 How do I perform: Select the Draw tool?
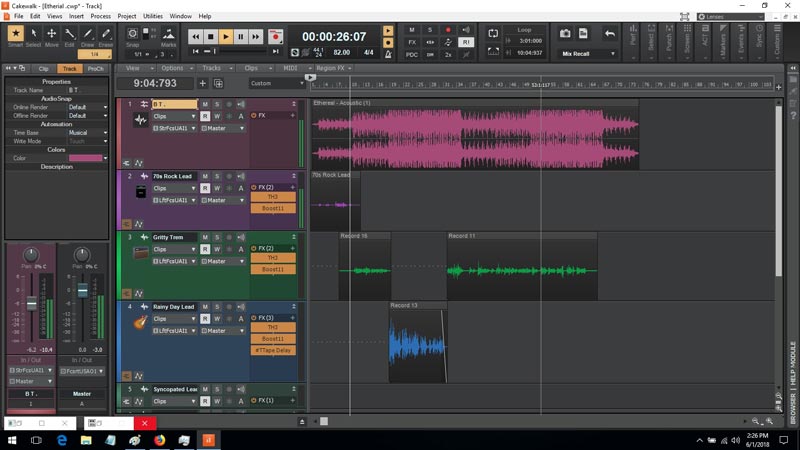(x=87, y=34)
